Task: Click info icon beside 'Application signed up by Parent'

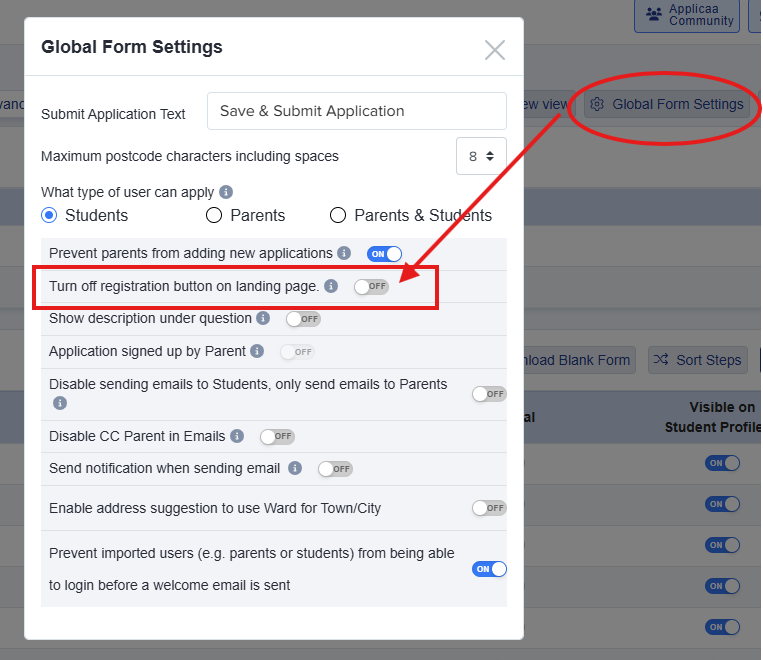Action: [257, 351]
